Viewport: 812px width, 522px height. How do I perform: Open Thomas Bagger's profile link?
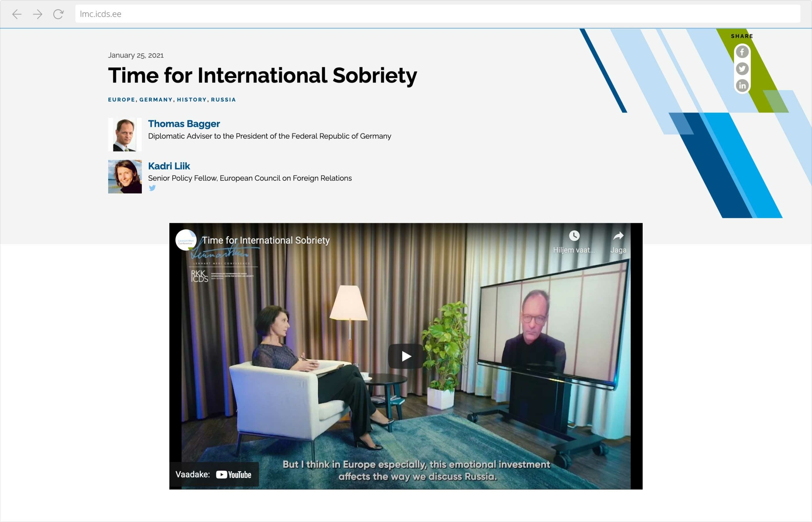(x=184, y=124)
